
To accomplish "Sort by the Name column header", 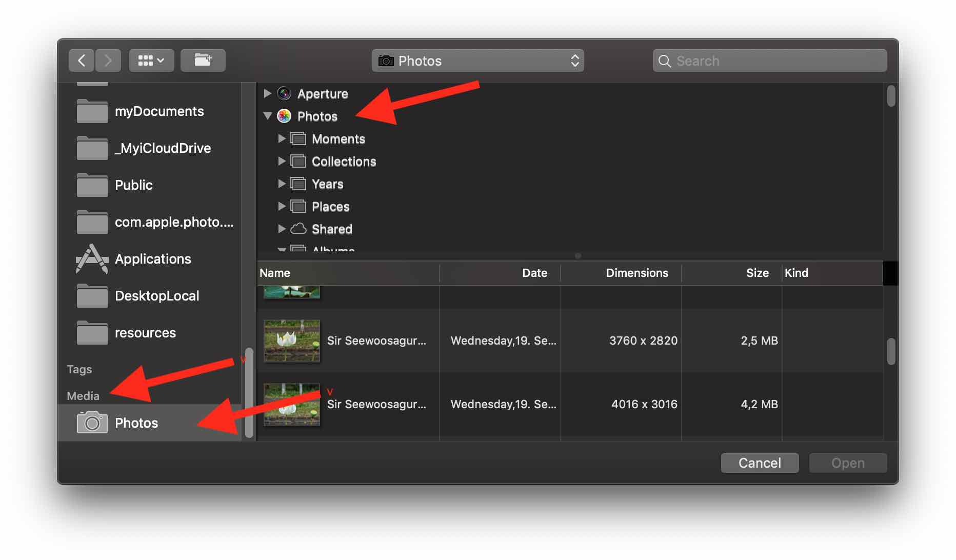I will coord(275,273).
